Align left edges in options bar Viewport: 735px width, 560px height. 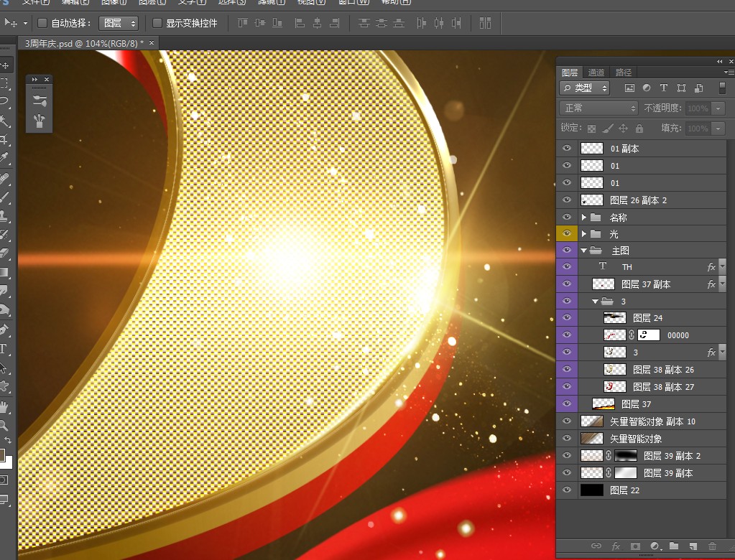coord(300,22)
